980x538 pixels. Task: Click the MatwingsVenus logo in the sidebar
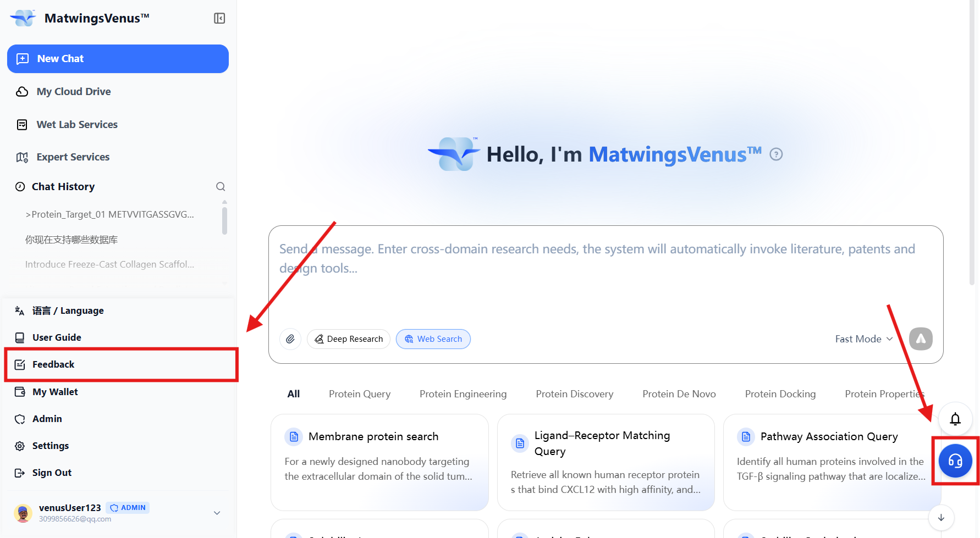click(x=23, y=18)
